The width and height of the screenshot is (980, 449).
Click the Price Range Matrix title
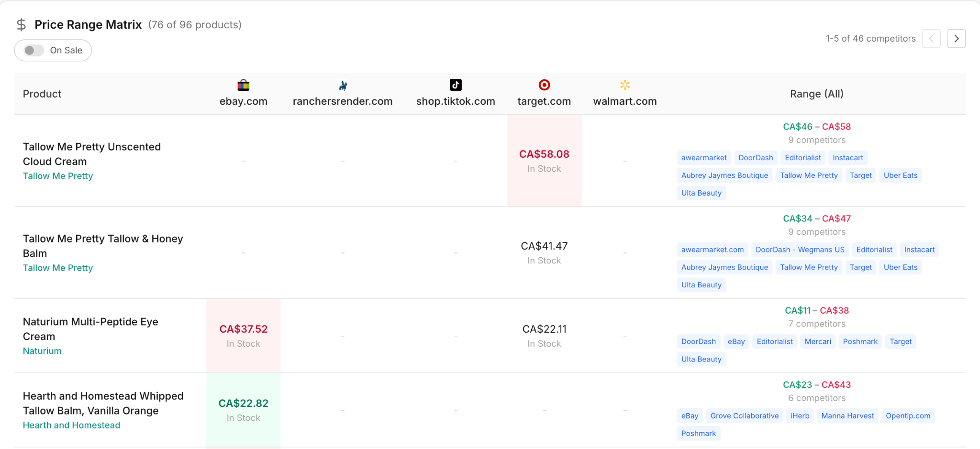(x=88, y=24)
